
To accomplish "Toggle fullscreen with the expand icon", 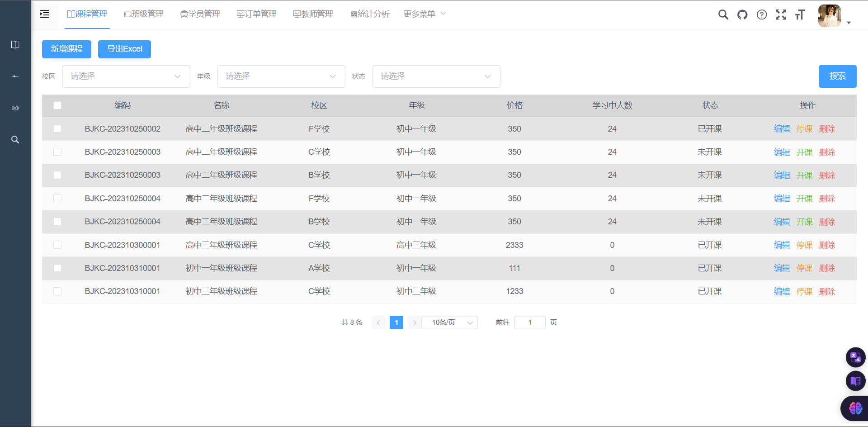I will click(781, 15).
